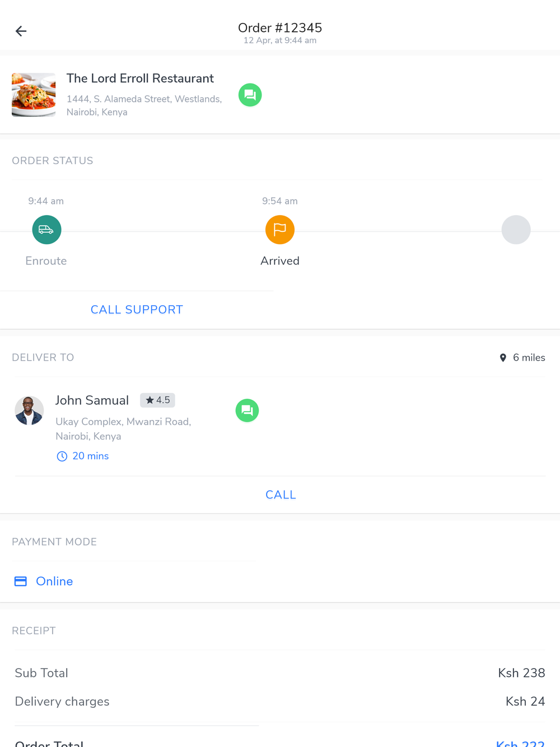Open chat with John Samual
Viewport: 560px width, 747px height.
(247, 410)
